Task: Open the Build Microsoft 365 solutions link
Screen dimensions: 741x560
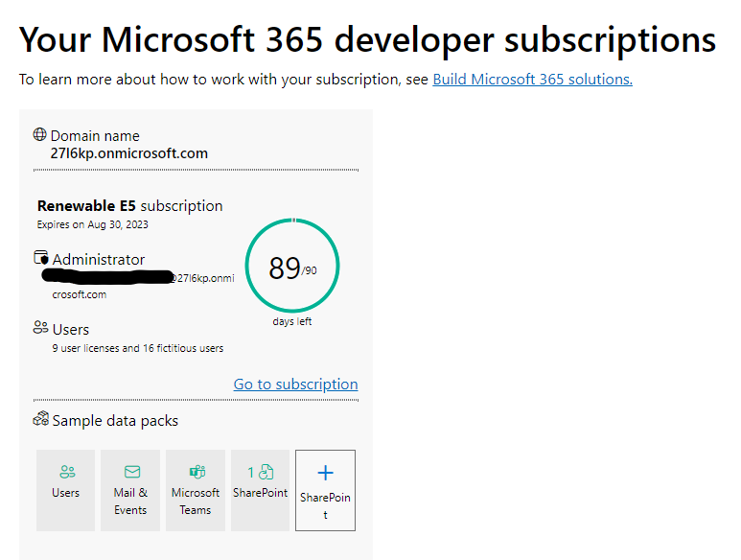Action: 532,79
